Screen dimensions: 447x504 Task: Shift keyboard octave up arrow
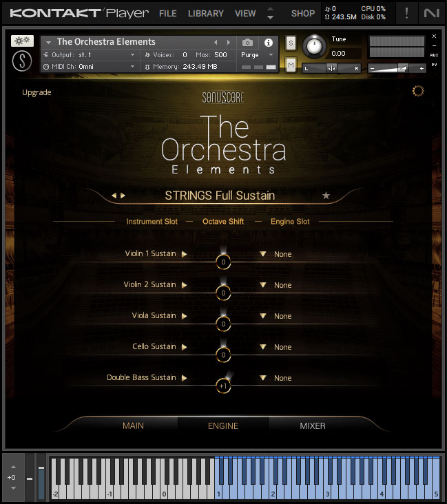(x=13, y=467)
